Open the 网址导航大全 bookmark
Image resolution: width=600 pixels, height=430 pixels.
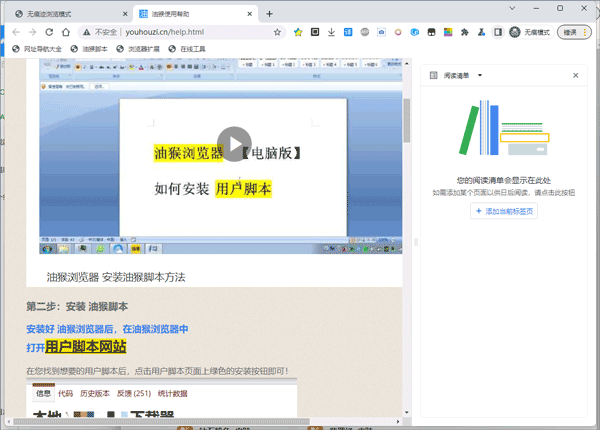tap(37, 49)
